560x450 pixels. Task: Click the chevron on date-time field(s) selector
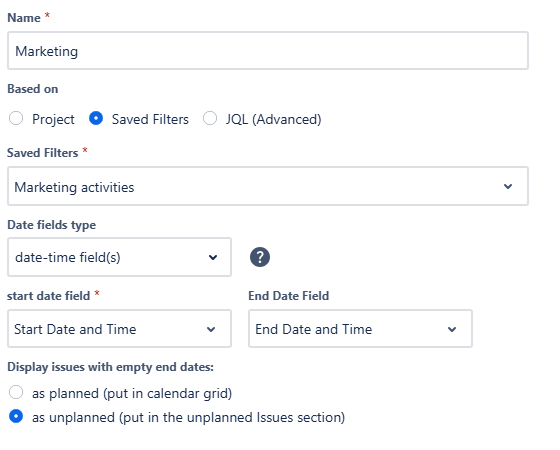click(213, 257)
